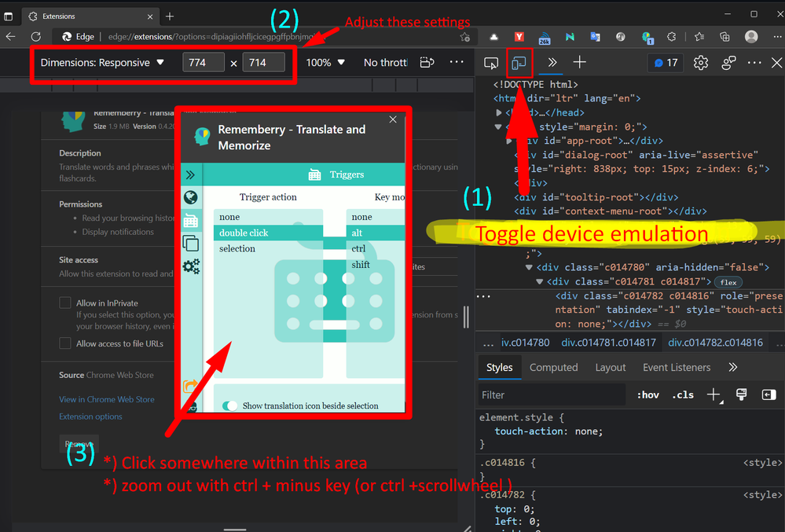Select 'ctrl' key modifier

(x=376, y=249)
